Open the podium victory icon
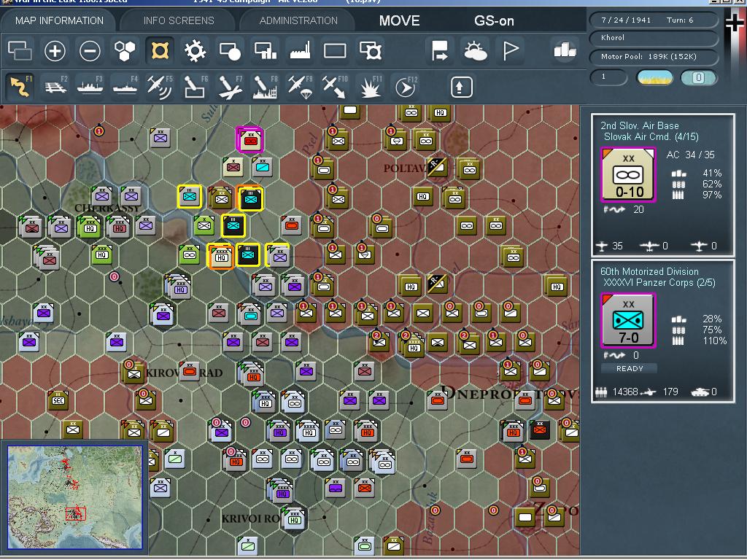 [565, 50]
